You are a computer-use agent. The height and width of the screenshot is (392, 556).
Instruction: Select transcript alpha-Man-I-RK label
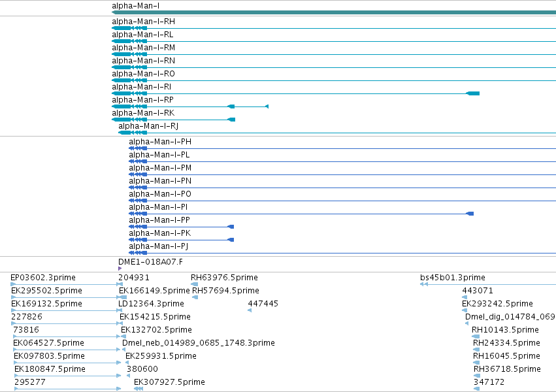pos(143,114)
